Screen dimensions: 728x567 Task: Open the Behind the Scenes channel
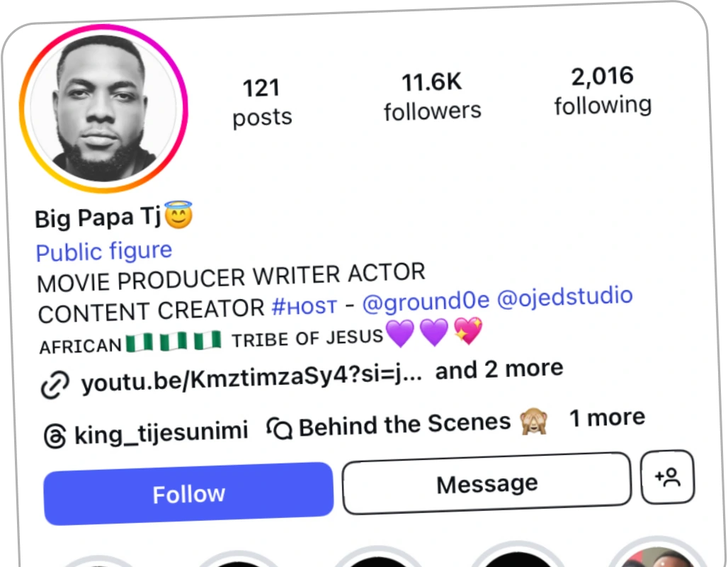(404, 424)
